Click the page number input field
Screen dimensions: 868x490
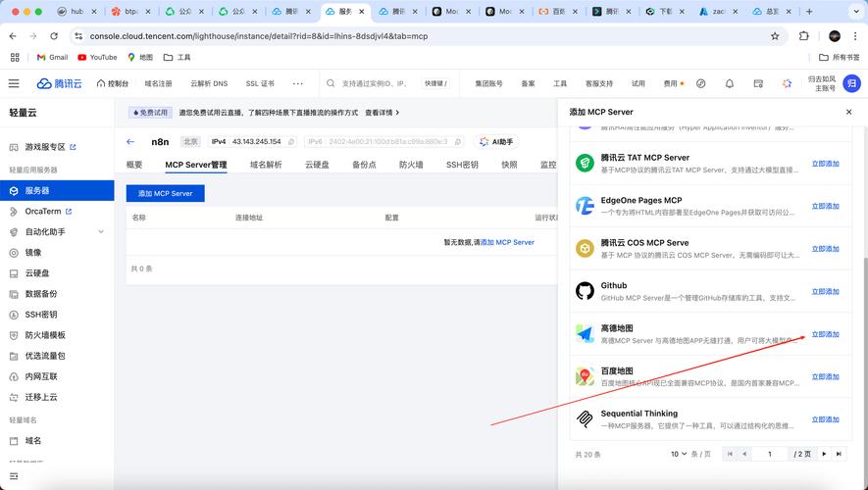pos(770,454)
